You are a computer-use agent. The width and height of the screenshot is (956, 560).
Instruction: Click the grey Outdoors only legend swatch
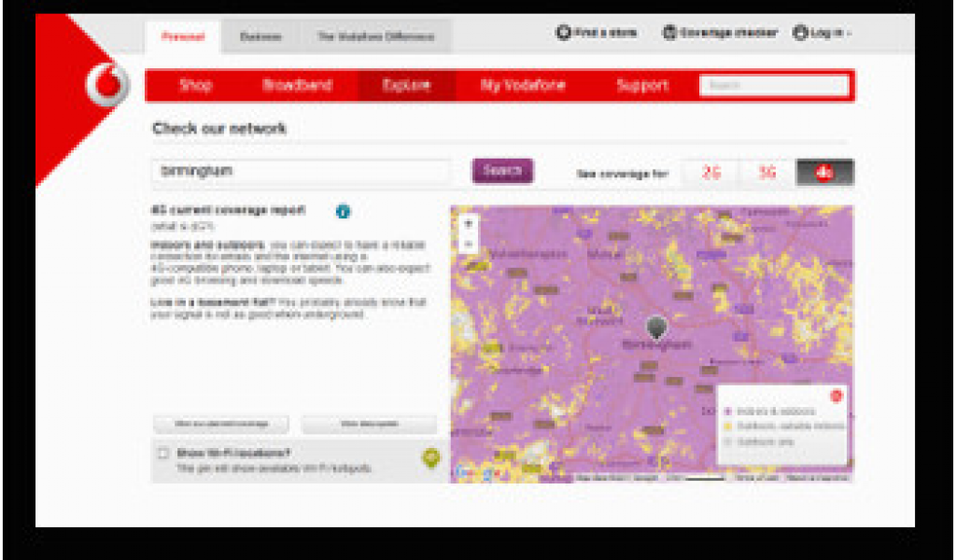tap(727, 441)
